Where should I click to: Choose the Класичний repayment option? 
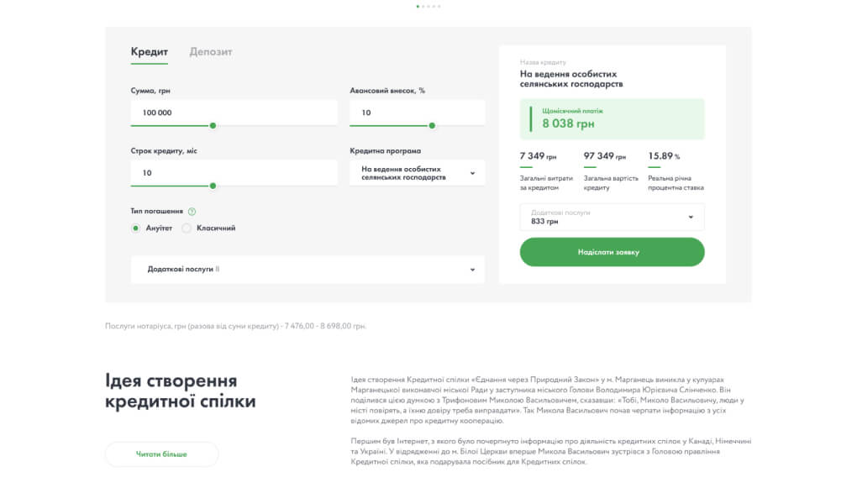click(187, 228)
